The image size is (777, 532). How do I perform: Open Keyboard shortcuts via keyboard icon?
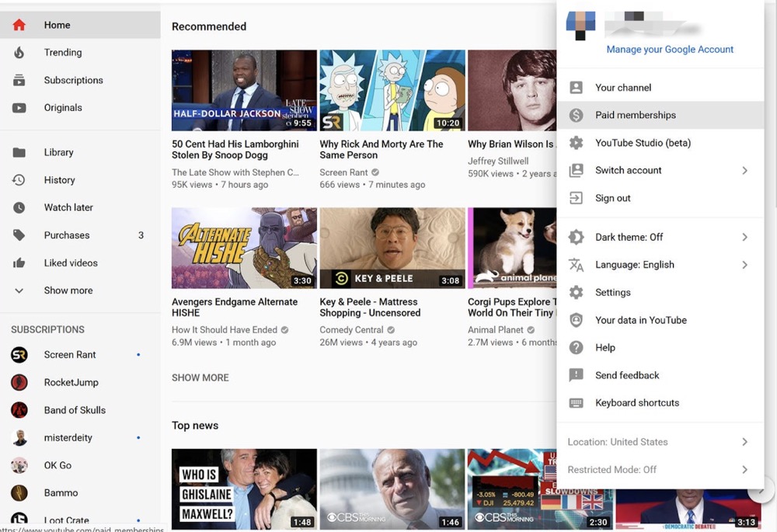tap(576, 403)
